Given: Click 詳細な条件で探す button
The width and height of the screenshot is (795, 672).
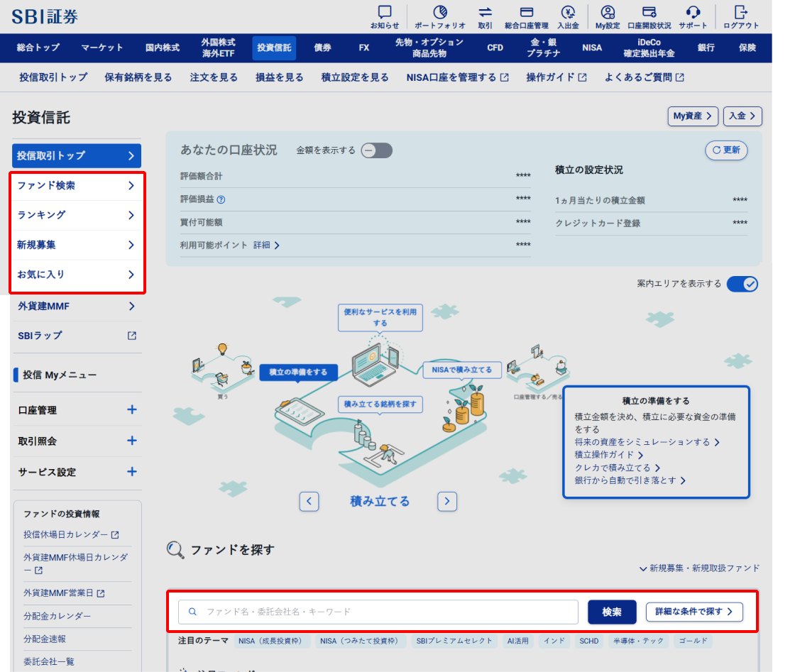Looking at the screenshot, I should click(x=694, y=612).
